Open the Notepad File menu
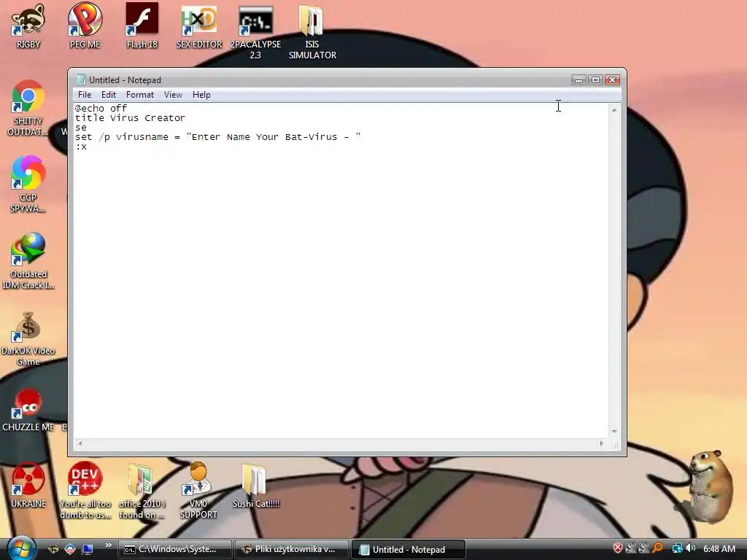The height and width of the screenshot is (560, 747). coord(85,95)
